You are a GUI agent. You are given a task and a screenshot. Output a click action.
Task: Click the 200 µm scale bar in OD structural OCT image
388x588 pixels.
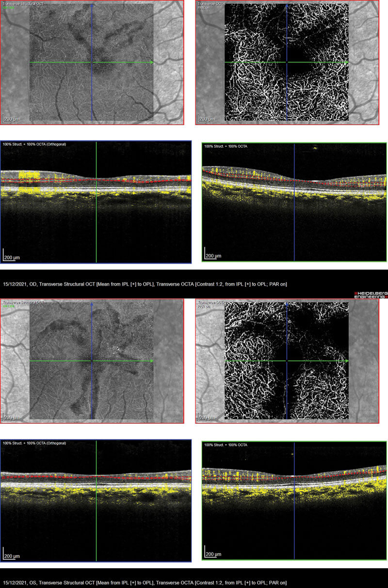pyautogui.click(x=13, y=118)
